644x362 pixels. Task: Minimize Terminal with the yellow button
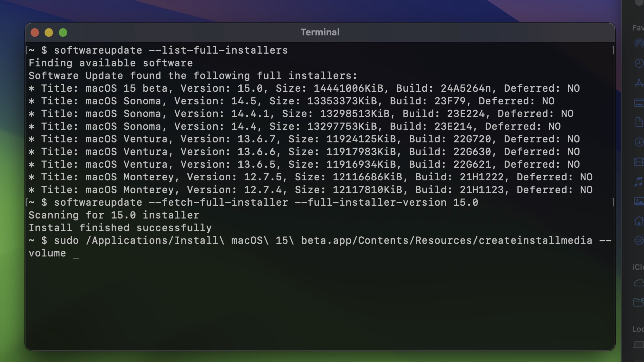tap(49, 33)
